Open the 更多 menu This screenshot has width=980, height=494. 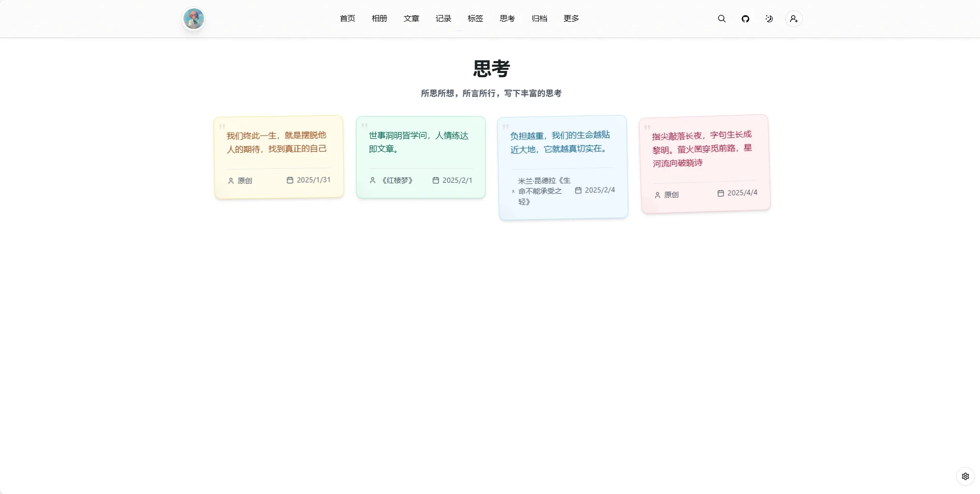click(x=571, y=19)
